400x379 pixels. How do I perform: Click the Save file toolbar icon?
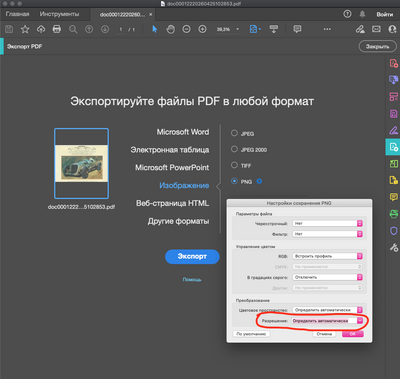9,29
